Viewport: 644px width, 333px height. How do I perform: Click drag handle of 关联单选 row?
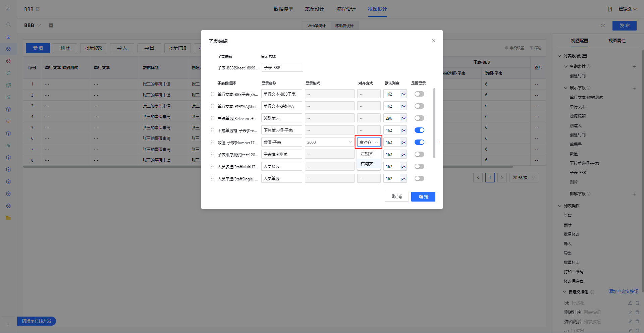click(212, 118)
